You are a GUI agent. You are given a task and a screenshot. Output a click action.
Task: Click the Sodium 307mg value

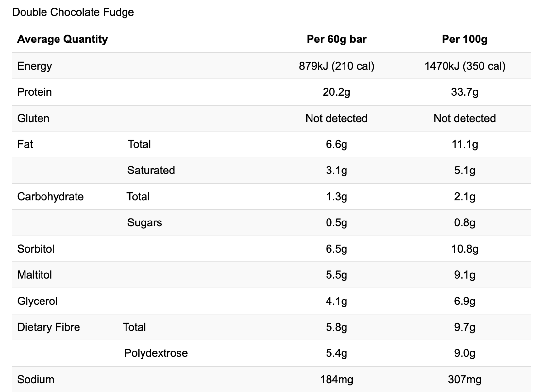pos(465,380)
